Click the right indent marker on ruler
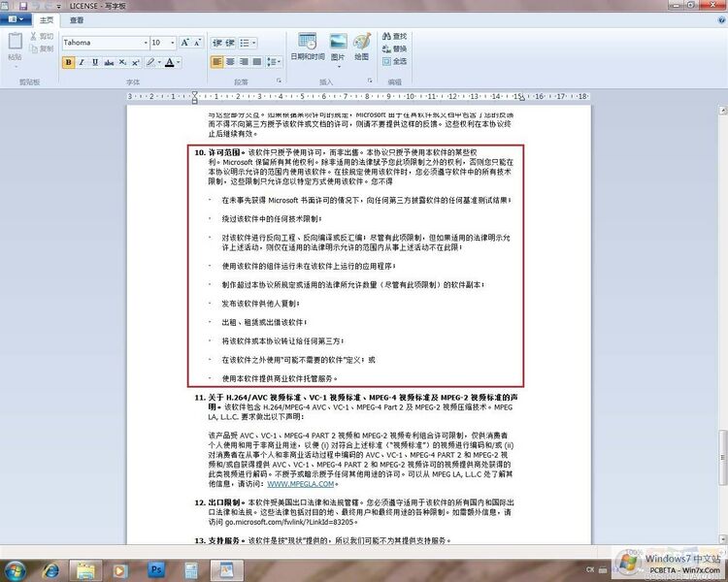The width and height of the screenshot is (728, 582). tap(522, 98)
